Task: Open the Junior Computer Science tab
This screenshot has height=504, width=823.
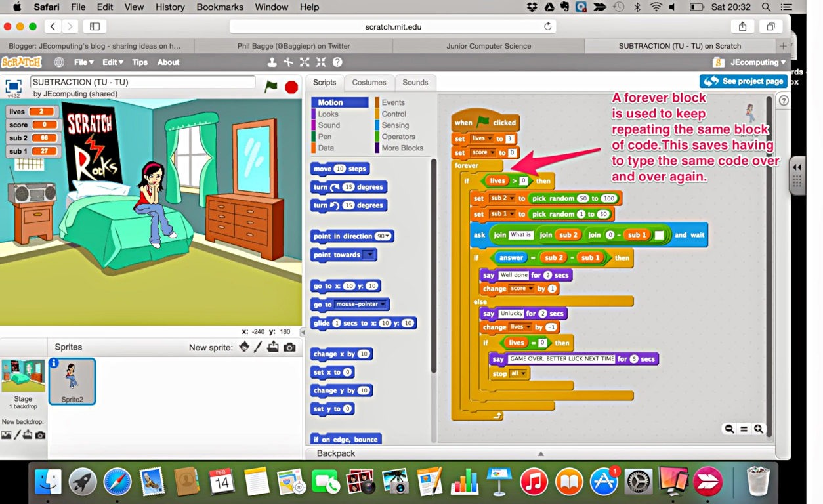Action: coord(488,46)
